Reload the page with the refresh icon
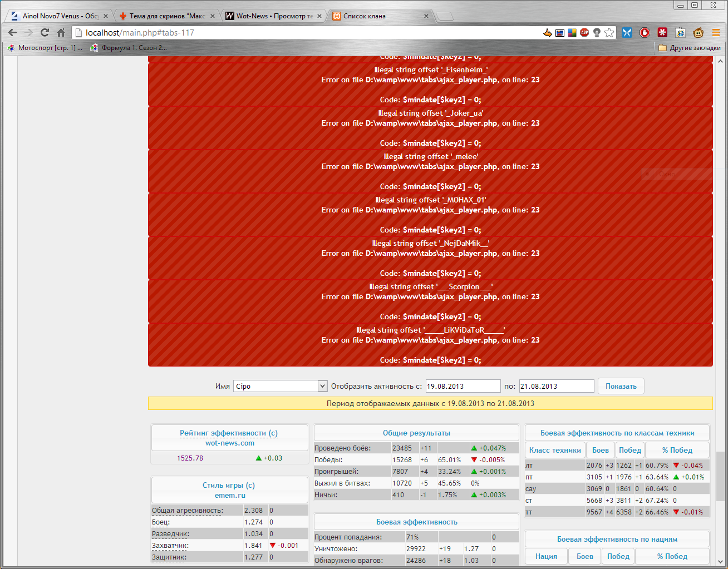Screen dimensions: 728x569 click(x=45, y=33)
